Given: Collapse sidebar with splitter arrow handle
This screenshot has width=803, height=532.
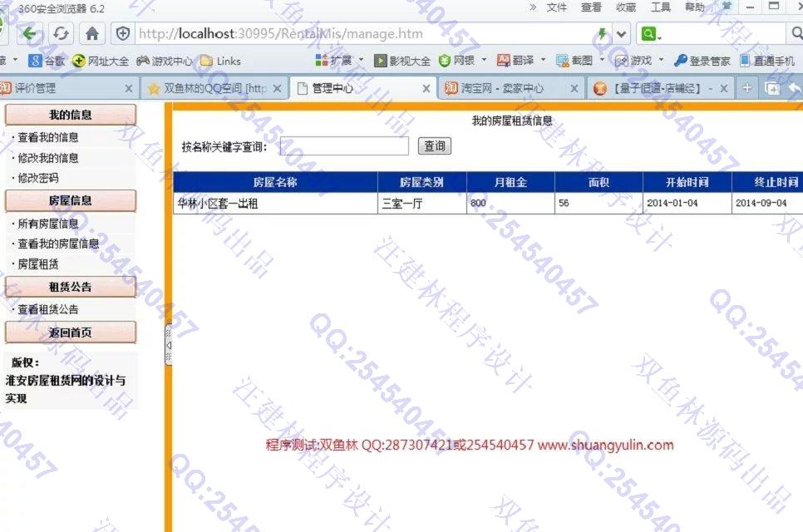Looking at the screenshot, I should 169,345.
